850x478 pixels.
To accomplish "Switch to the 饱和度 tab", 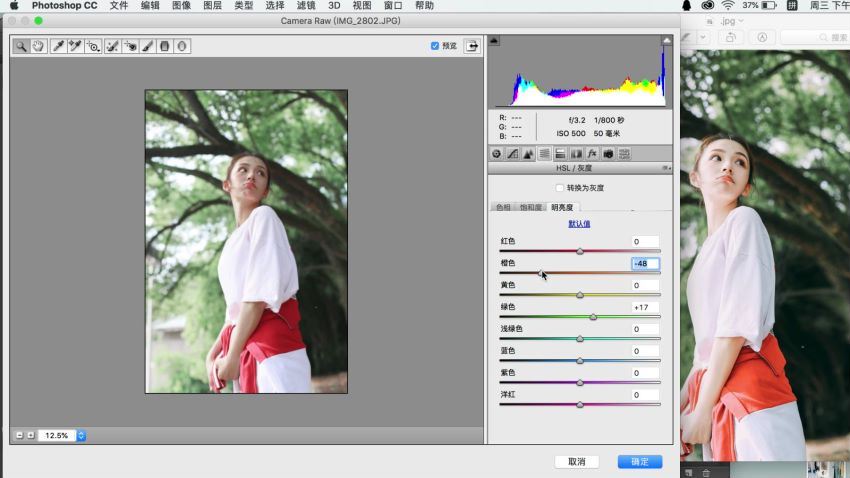I will coord(531,207).
